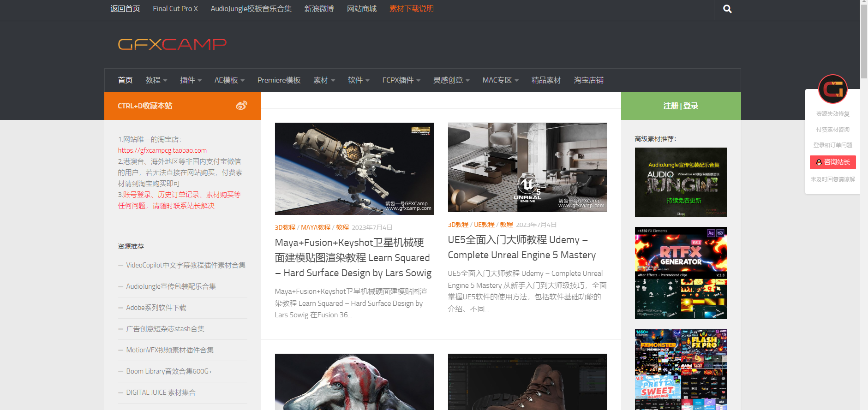Viewport: 868px width, 410px height.
Task: Open the alien creature post thumbnail
Action: coord(354,382)
